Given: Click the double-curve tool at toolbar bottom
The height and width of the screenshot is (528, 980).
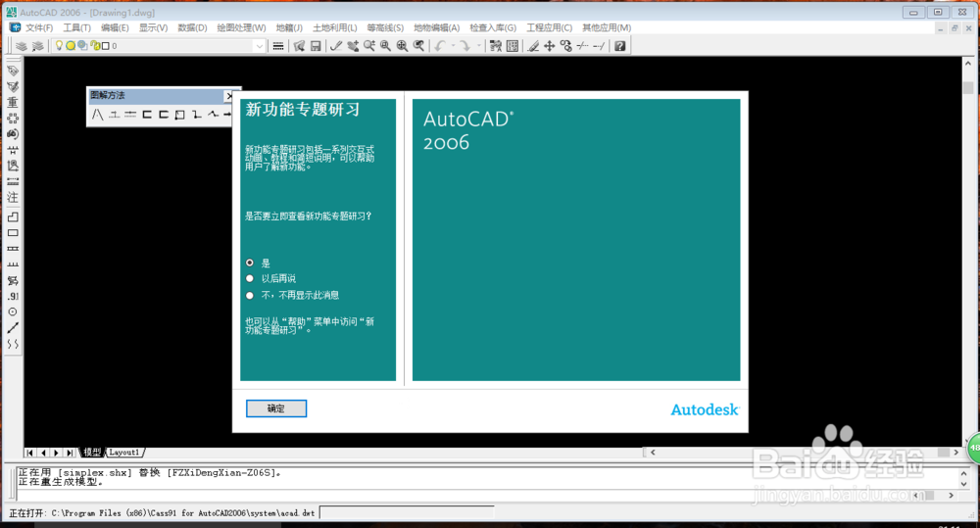Looking at the screenshot, I should point(13,344).
